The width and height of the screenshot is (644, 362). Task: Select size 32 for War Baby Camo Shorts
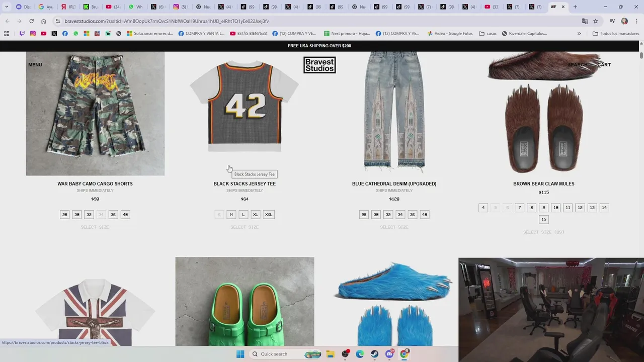(89, 215)
